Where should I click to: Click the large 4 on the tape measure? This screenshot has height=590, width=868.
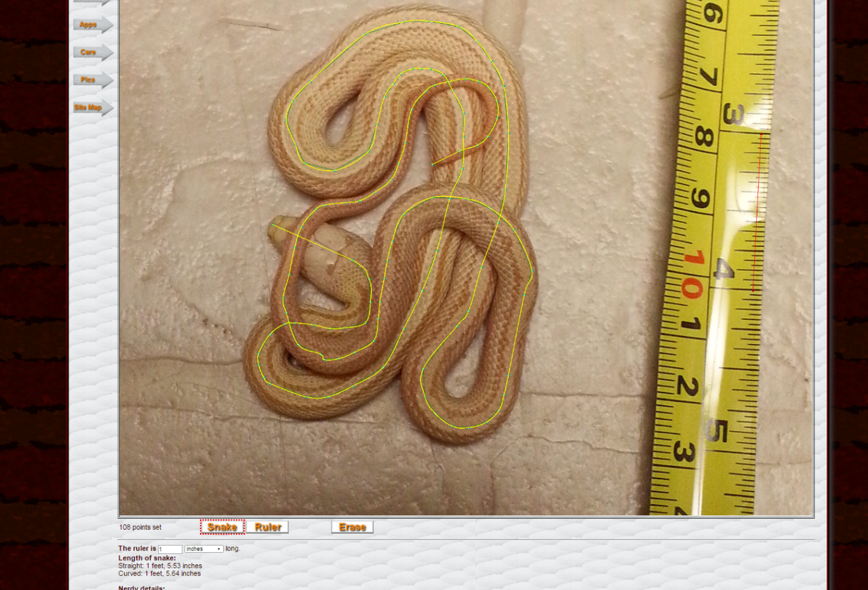click(723, 269)
